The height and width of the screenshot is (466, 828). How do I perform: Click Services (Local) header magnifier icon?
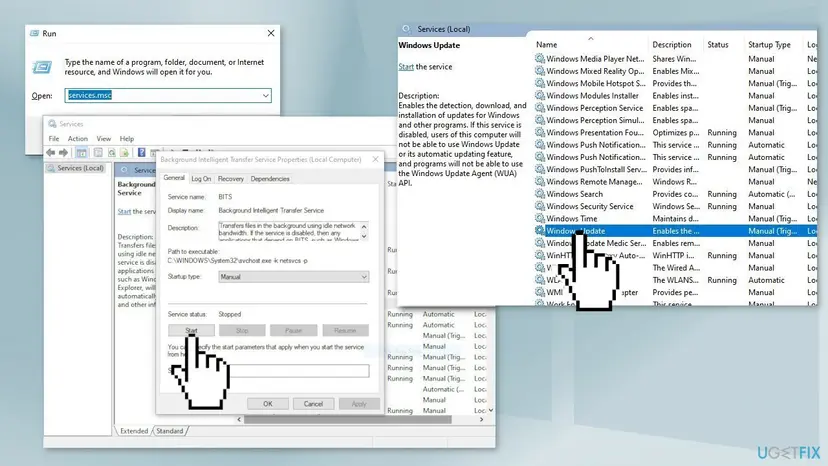(x=406, y=29)
